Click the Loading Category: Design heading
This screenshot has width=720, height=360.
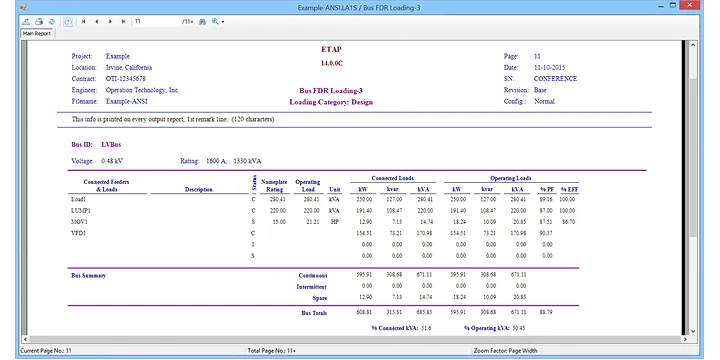coord(331,102)
